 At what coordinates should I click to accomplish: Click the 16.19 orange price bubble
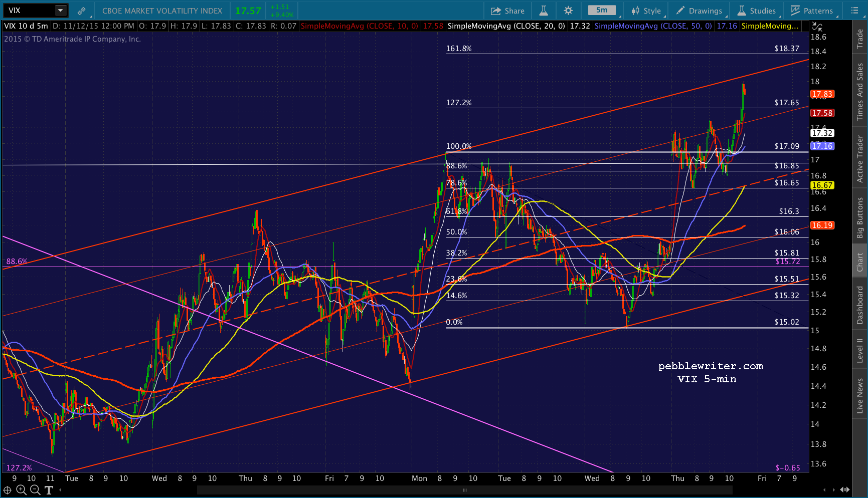click(822, 225)
